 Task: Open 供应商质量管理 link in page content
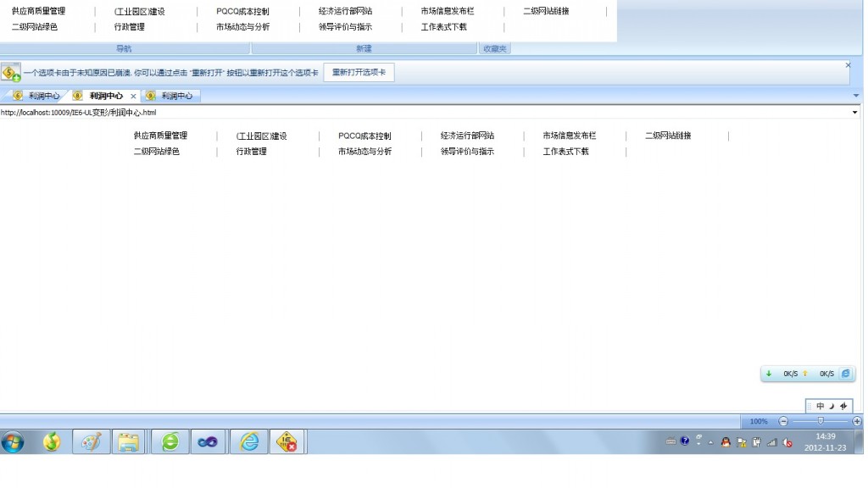pos(160,136)
